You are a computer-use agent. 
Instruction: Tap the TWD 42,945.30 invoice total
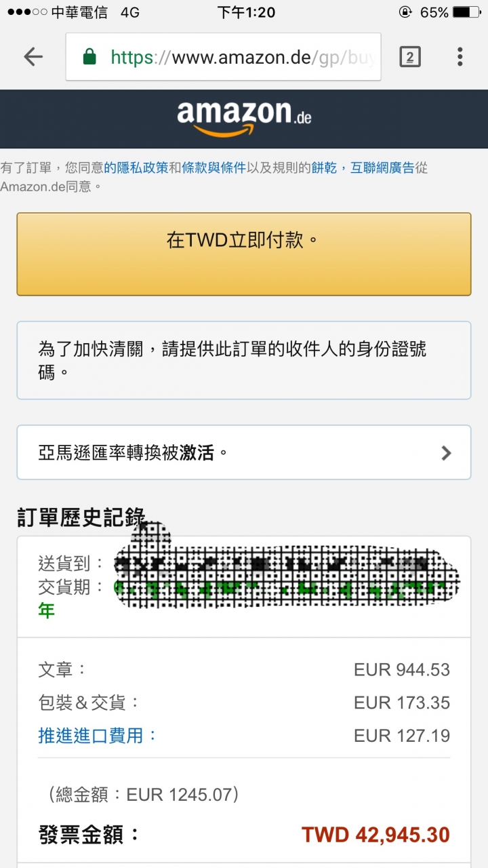pyautogui.click(x=375, y=835)
